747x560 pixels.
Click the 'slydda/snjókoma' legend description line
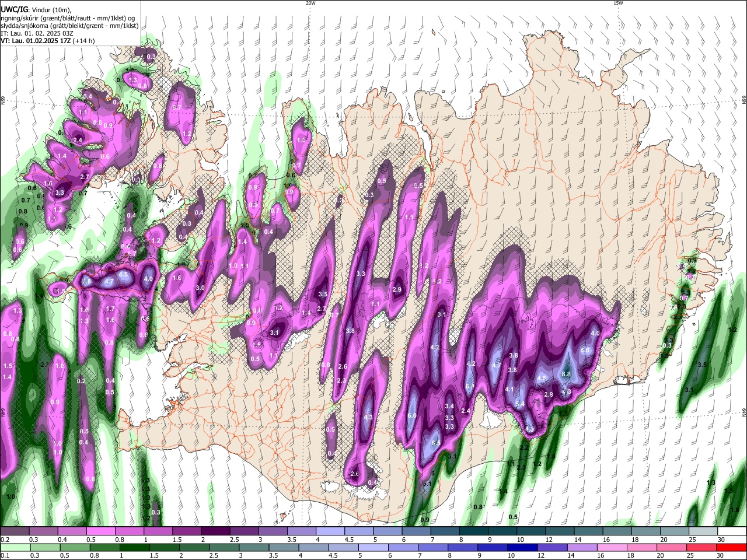pyautogui.click(x=69, y=26)
